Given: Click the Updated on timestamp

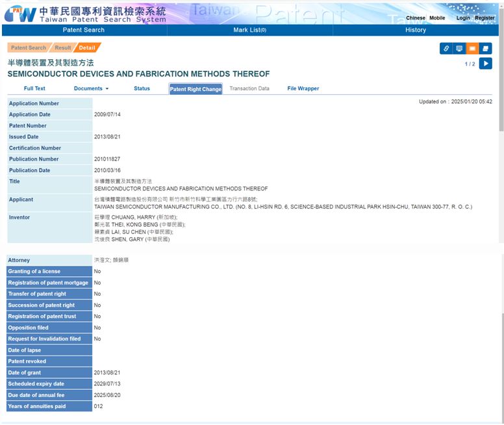Looking at the screenshot, I should [x=455, y=101].
